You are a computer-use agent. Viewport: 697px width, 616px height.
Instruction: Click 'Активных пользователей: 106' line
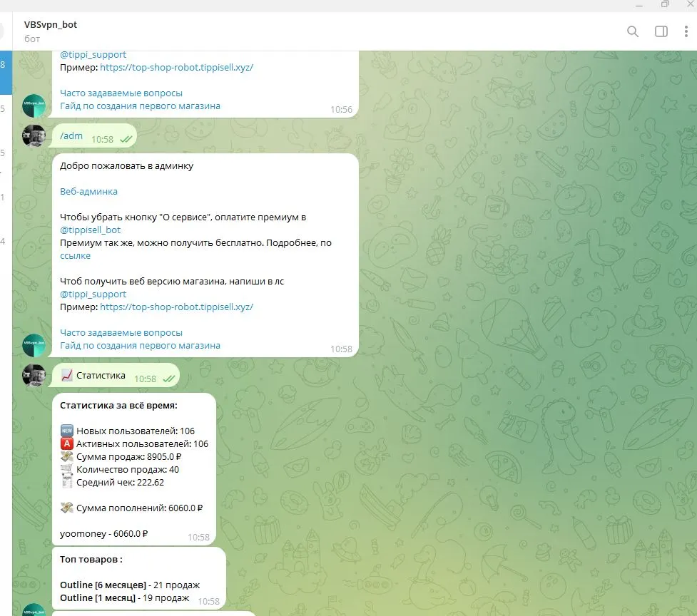coord(142,444)
